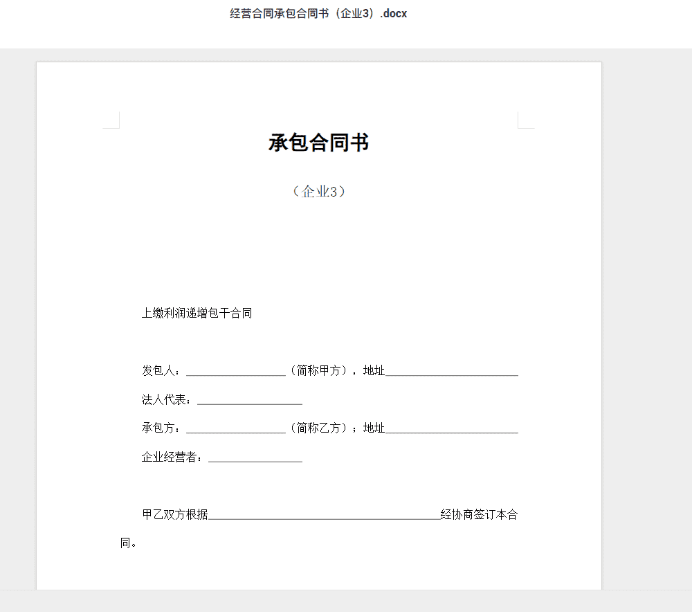Click the text 经协商签订本合
This screenshot has height=616, width=692.
click(x=480, y=514)
